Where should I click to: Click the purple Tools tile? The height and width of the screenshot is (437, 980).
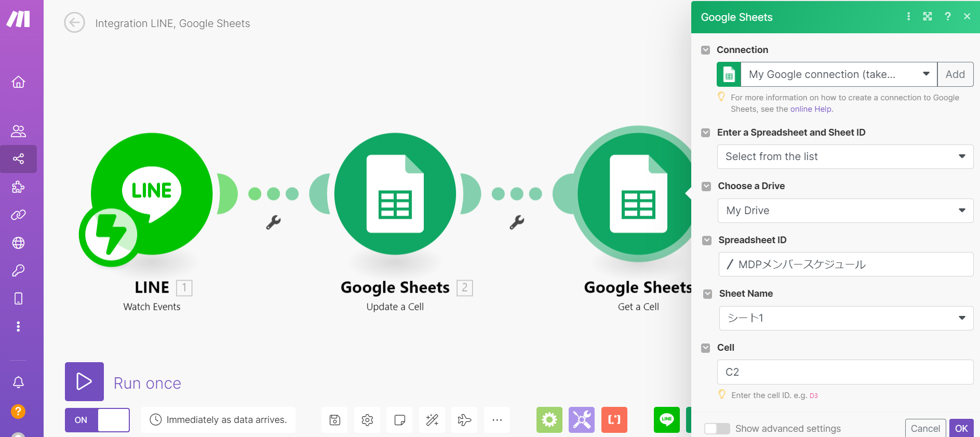pos(582,420)
